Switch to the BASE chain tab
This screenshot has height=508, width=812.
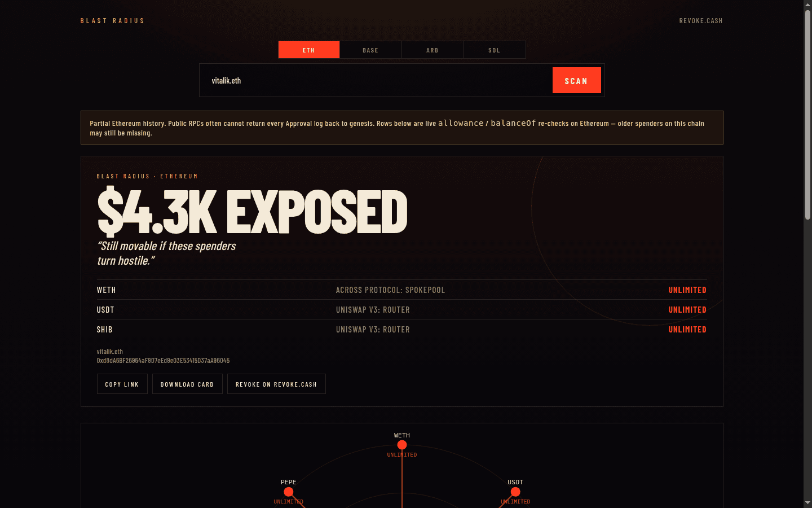(x=370, y=50)
